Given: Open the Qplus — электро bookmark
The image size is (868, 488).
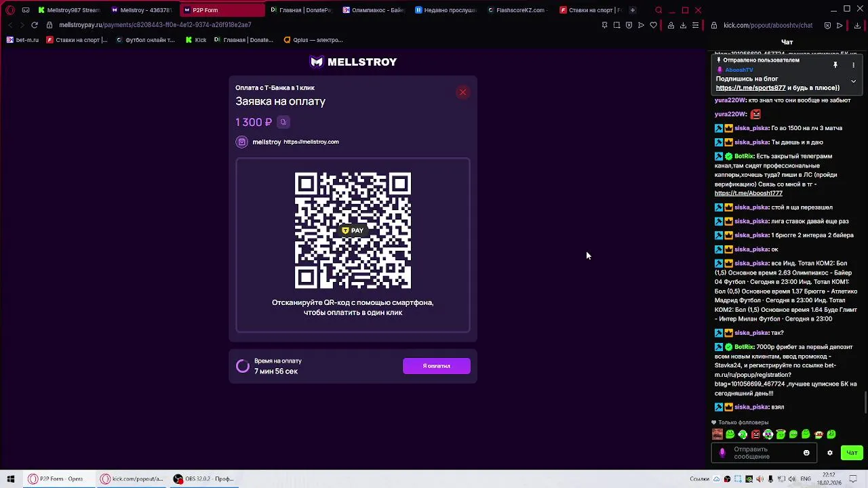Looking at the screenshot, I should tap(313, 40).
